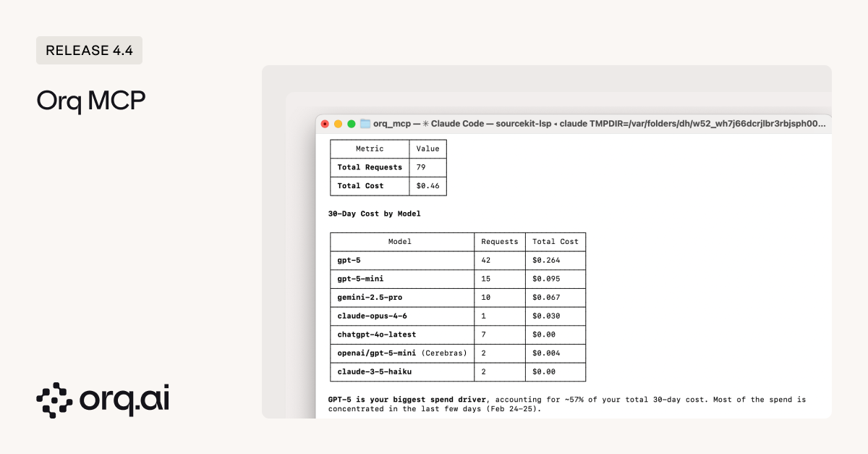Select the $0.030 cost cell
The height and width of the screenshot is (454, 868).
point(556,316)
